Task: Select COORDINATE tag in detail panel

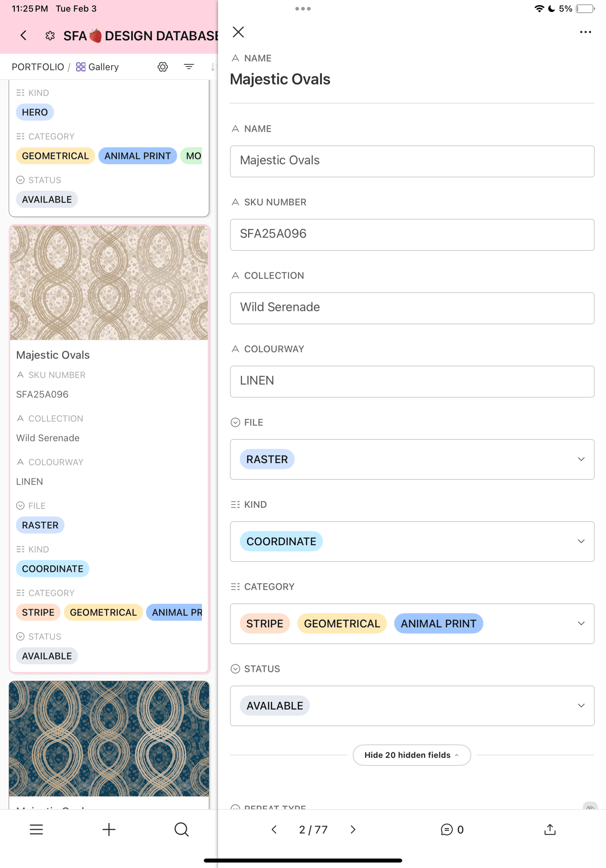Action: (281, 541)
